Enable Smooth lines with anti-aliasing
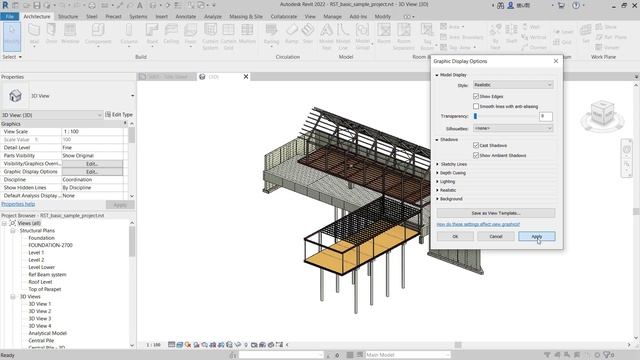640x360 pixels. pyautogui.click(x=476, y=106)
